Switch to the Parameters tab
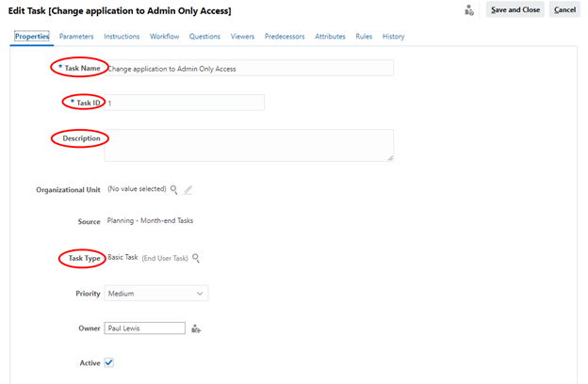Screen dimensions: 588x384 point(76,37)
